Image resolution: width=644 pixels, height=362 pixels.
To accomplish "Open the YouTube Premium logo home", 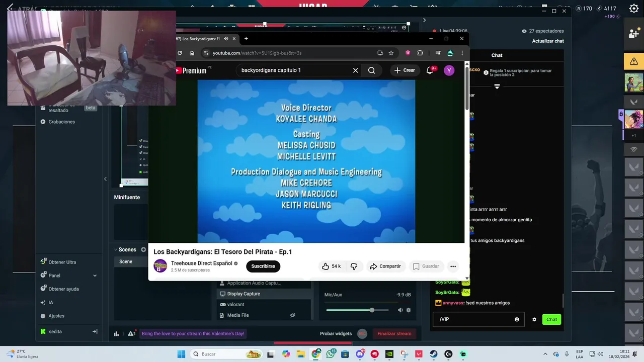I will pos(192,70).
